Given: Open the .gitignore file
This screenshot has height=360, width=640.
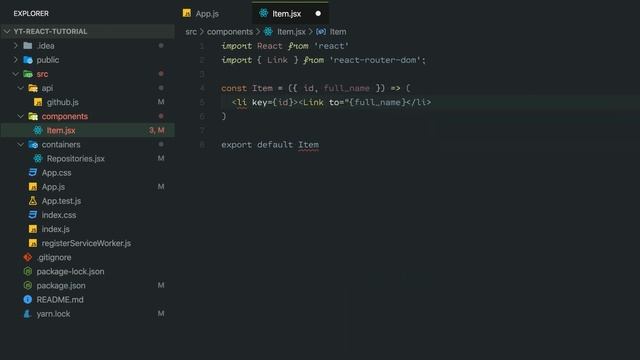Looking at the screenshot, I should (54, 258).
